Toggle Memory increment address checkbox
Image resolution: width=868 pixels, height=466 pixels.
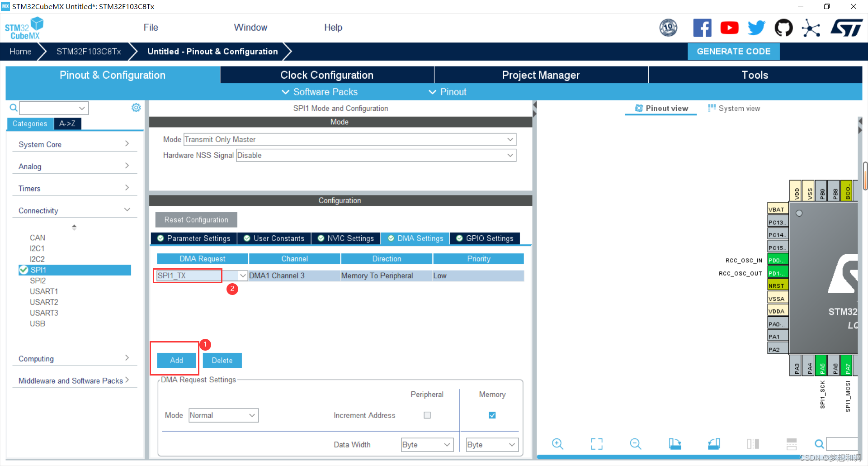(x=492, y=415)
